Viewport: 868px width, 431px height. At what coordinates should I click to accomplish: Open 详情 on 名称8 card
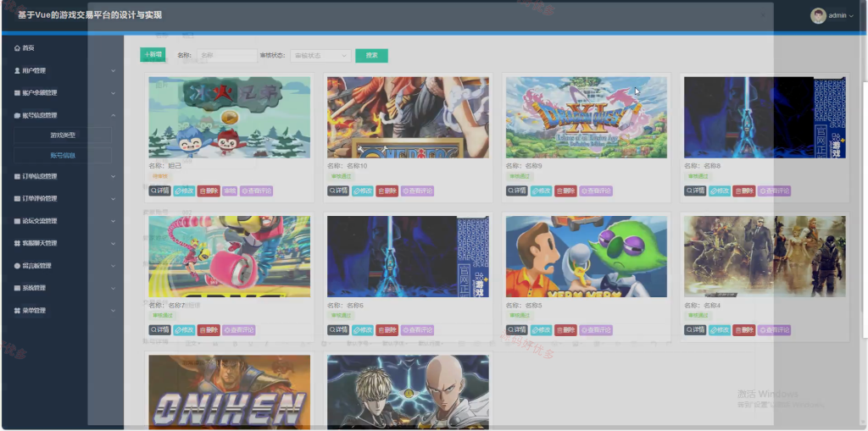pos(695,191)
